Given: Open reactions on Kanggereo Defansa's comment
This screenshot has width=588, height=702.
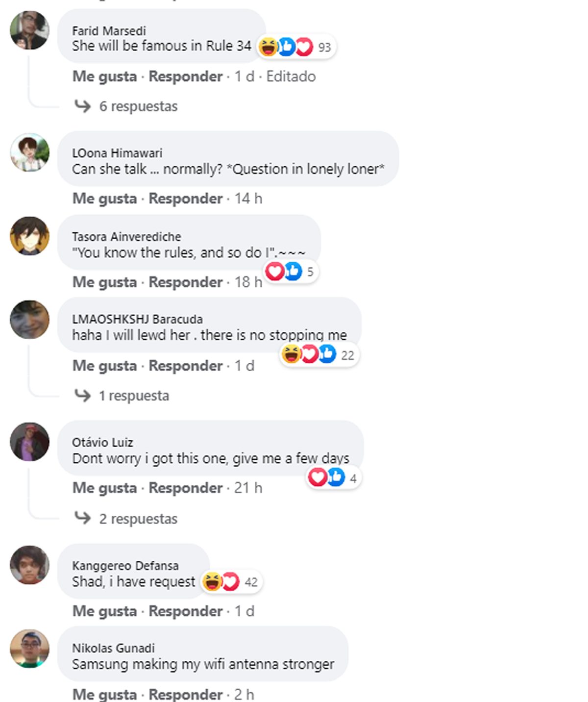Looking at the screenshot, I should coord(231,582).
